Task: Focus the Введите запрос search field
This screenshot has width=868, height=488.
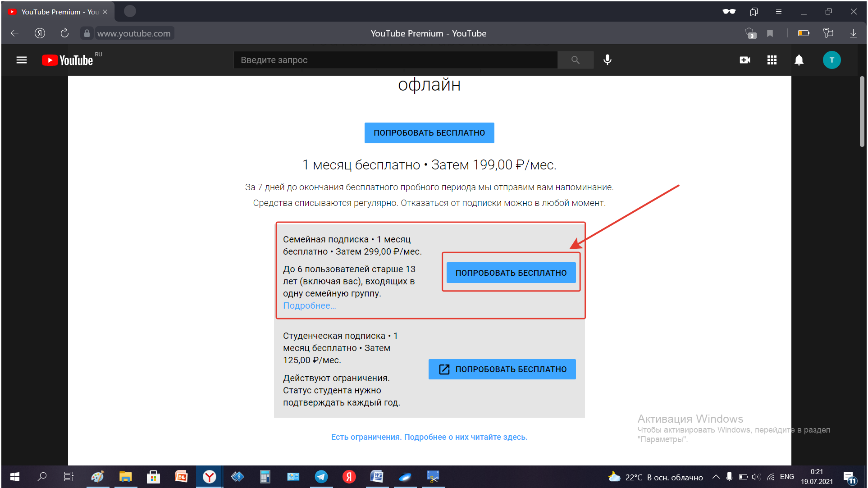Action: [x=395, y=60]
